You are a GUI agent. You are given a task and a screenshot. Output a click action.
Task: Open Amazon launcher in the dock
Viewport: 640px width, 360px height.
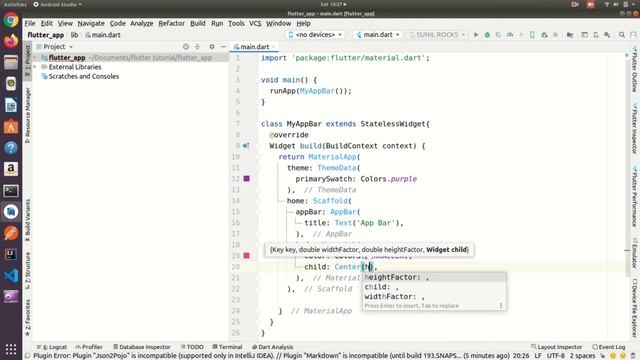(x=11, y=169)
